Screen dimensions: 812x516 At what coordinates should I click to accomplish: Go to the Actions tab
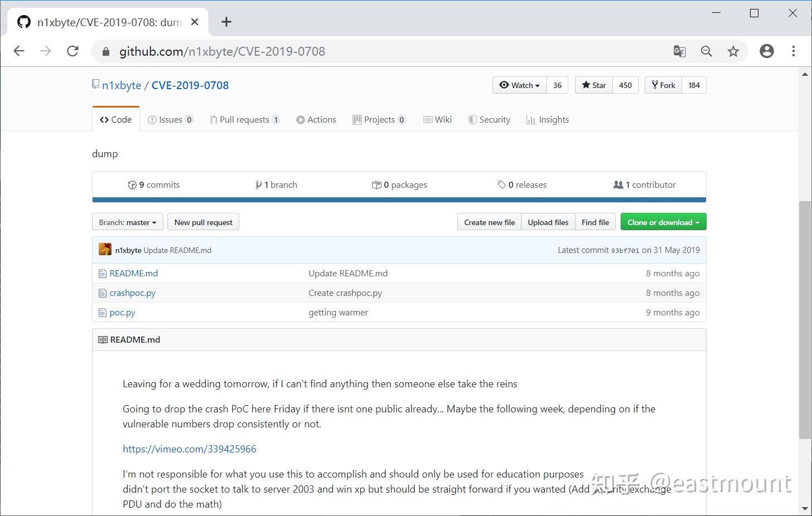pos(316,119)
